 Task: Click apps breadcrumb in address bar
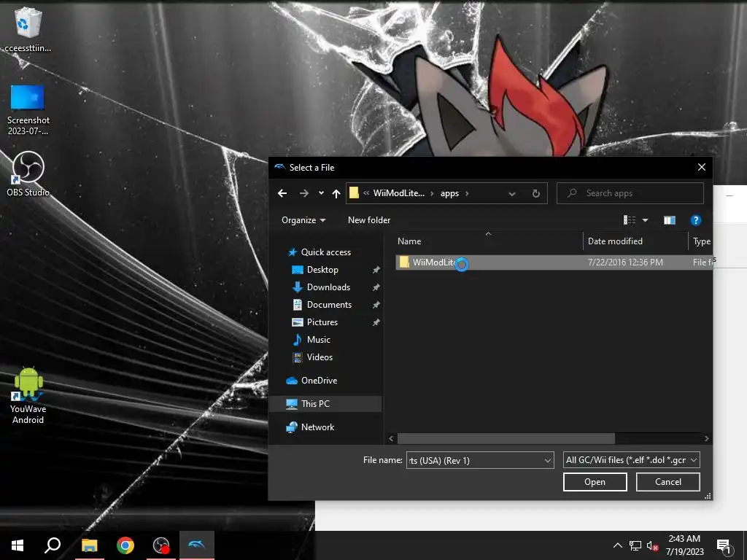click(x=449, y=193)
